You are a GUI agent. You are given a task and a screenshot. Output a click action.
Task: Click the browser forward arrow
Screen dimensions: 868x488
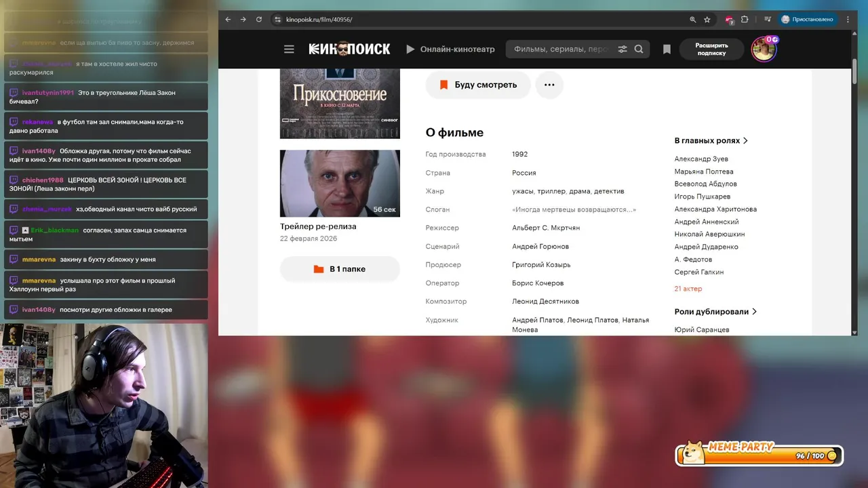pos(243,20)
